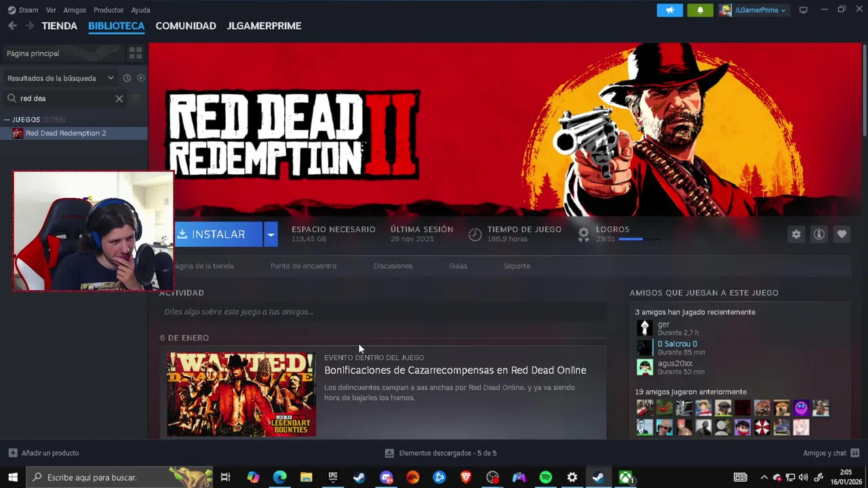Open the announcements megaphone button
Image resolution: width=868 pixels, height=488 pixels.
pos(669,10)
